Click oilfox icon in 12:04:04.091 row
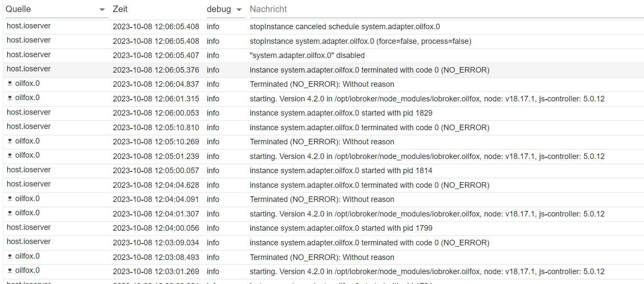 tap(10, 199)
